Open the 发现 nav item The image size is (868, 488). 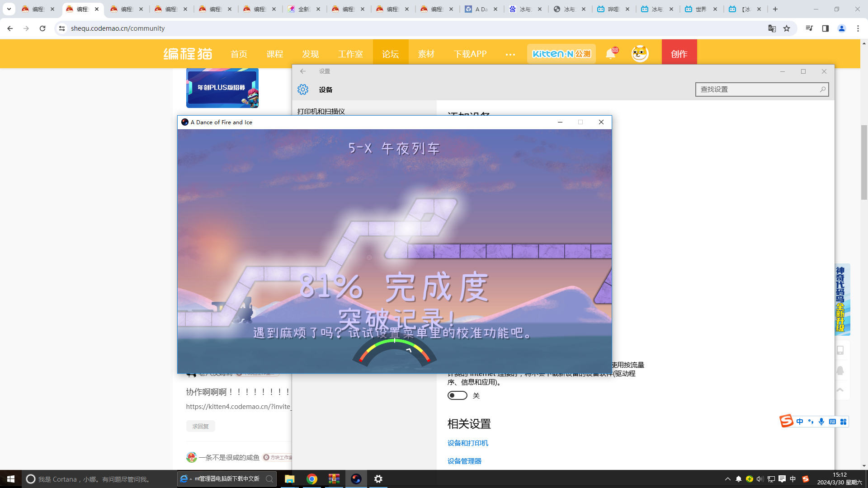[x=310, y=54]
